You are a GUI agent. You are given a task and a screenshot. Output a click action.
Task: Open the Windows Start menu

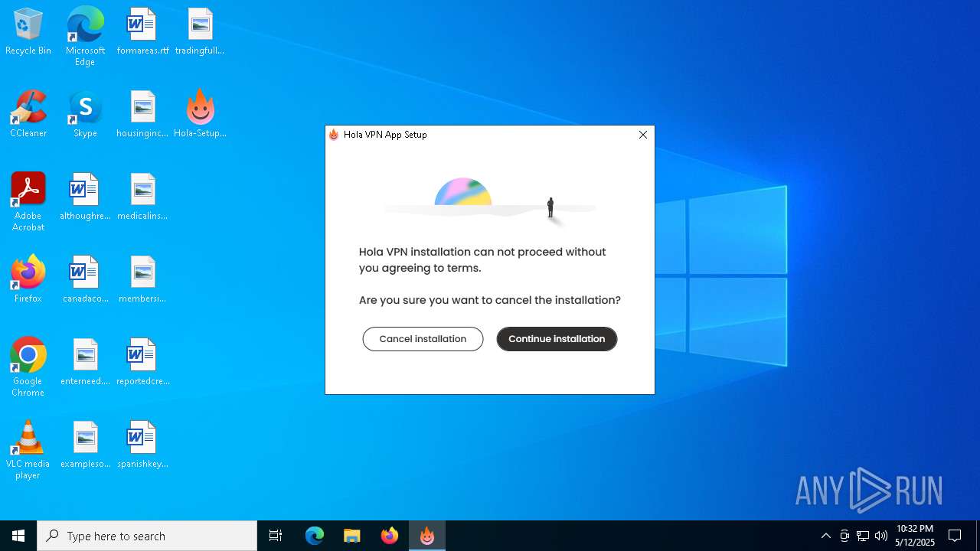[x=18, y=536]
